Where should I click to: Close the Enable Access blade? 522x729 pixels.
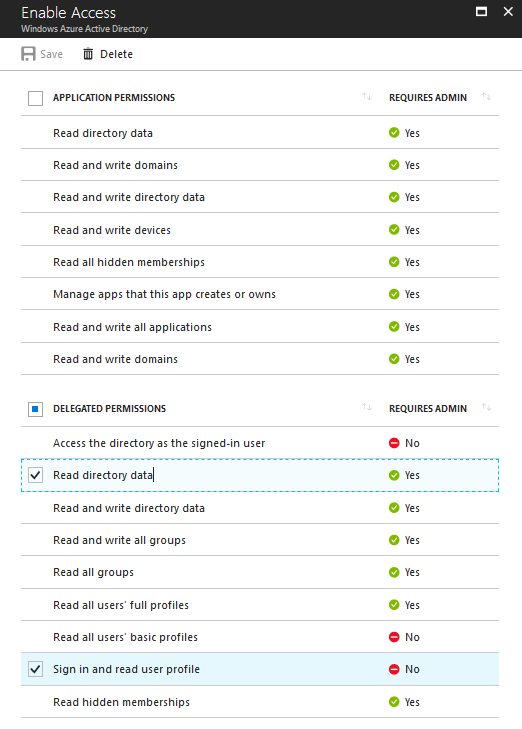pos(508,12)
